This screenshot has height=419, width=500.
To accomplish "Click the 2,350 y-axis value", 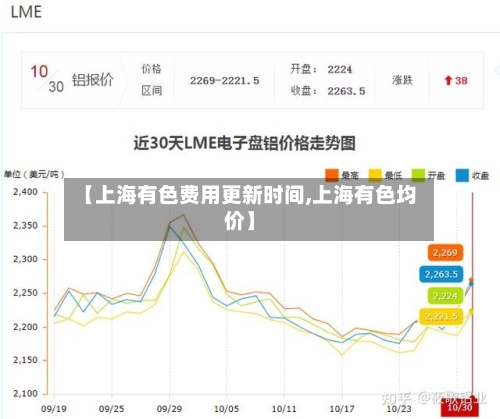I will coord(25,226).
